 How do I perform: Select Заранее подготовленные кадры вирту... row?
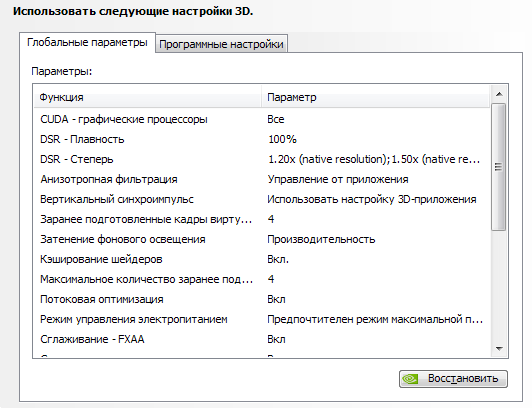click(x=262, y=219)
